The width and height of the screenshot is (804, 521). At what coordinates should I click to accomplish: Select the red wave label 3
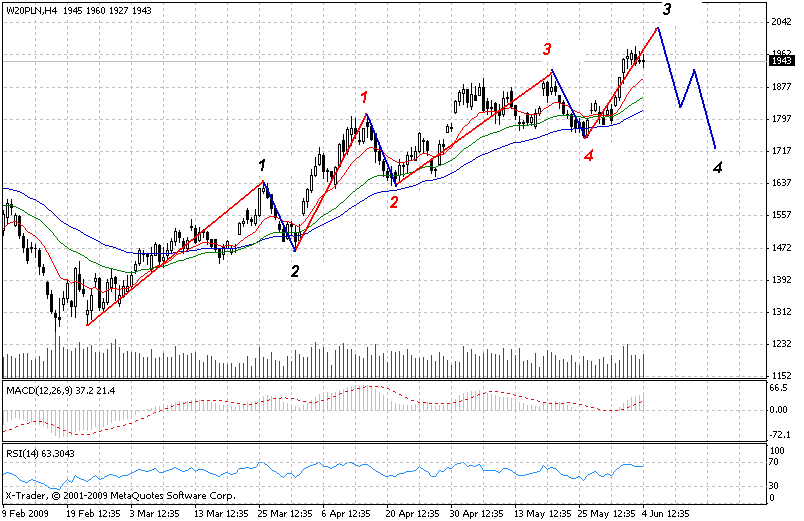point(547,49)
